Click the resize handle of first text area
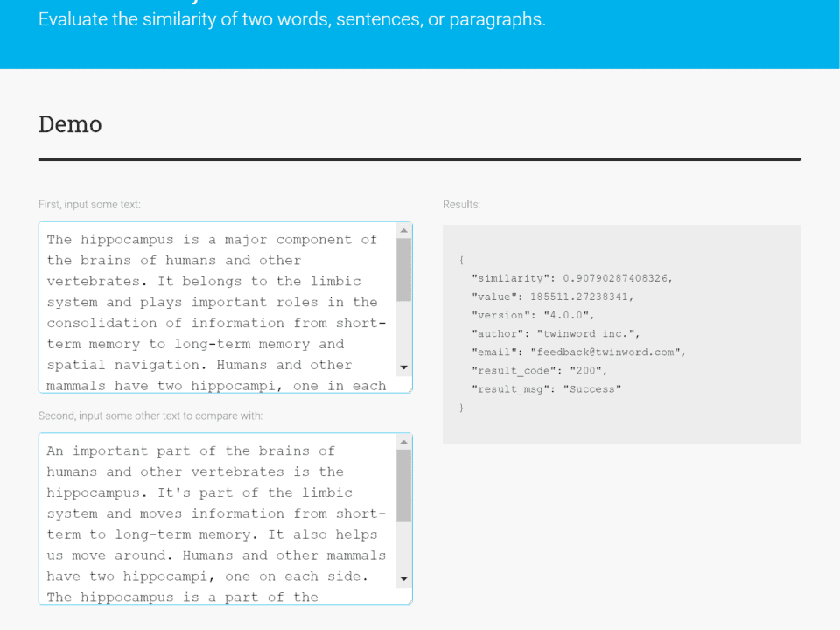Screen dimensions: 840x630 click(409, 388)
